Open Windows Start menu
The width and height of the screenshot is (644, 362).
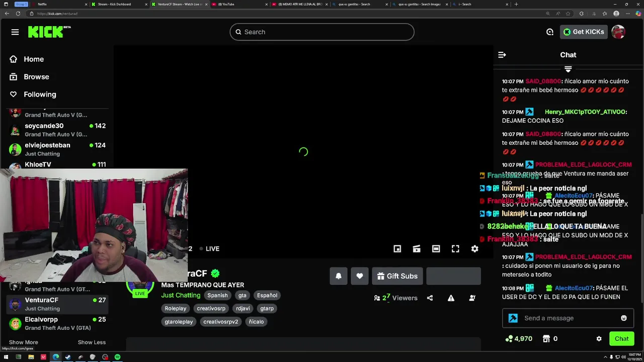(x=6, y=357)
